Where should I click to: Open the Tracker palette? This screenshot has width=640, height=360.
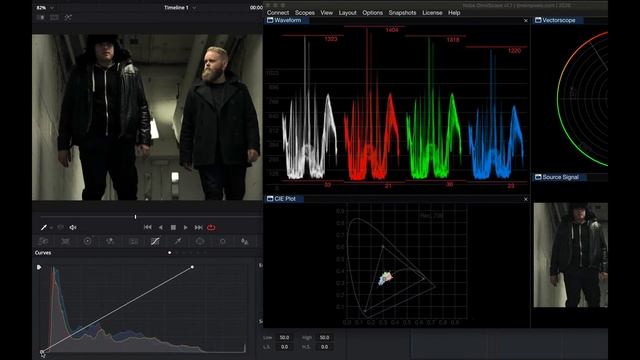222,241
